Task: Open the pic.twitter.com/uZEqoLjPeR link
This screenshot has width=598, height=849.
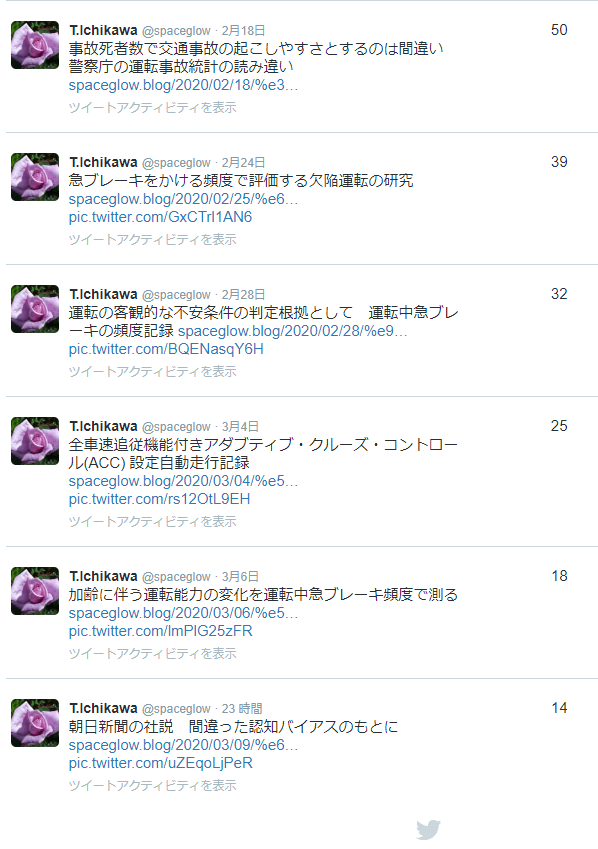Action: (161, 763)
